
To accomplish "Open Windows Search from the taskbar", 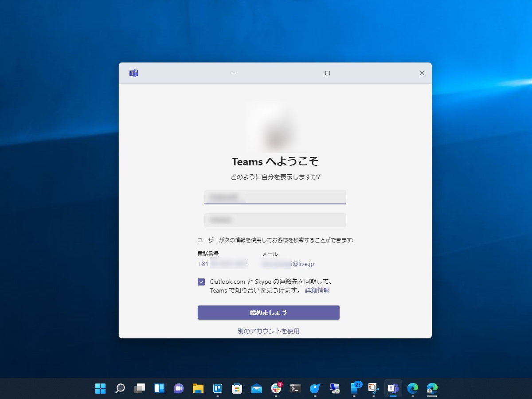I will click(120, 389).
